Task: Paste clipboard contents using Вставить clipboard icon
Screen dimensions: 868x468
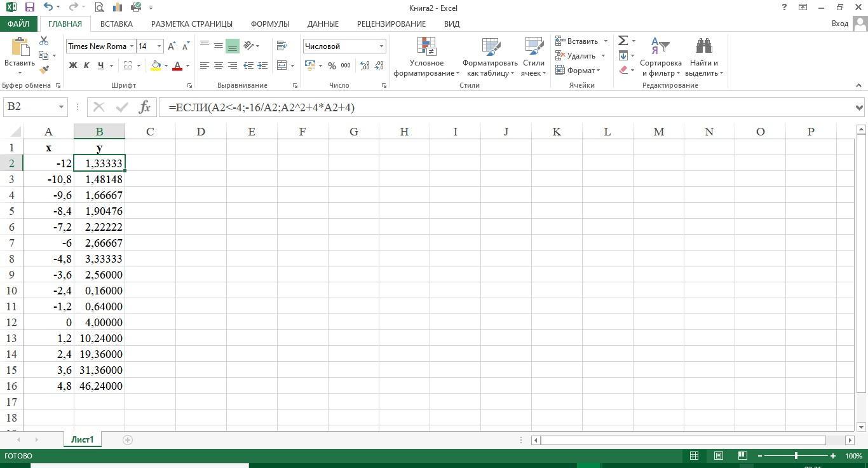Action: [x=20, y=48]
